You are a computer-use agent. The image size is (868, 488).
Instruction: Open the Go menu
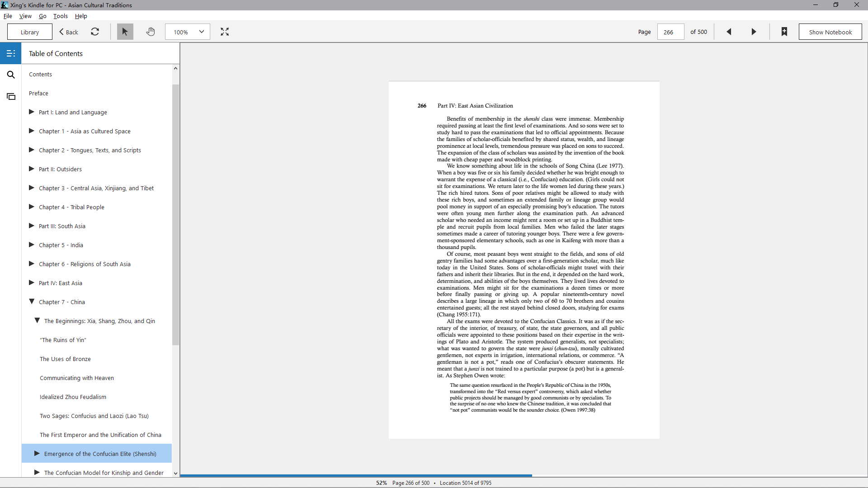(42, 16)
